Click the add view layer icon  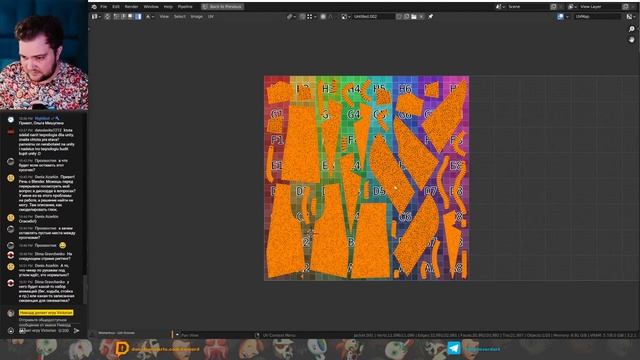point(626,7)
